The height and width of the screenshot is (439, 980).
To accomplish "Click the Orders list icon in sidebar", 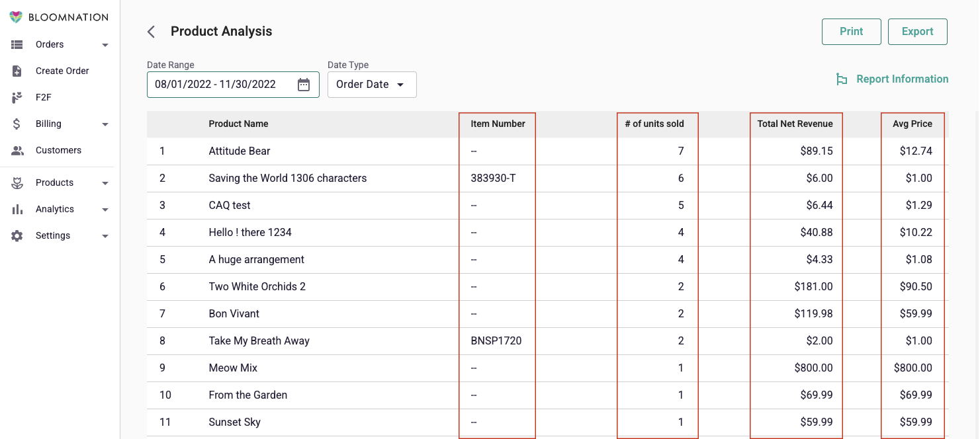I will pyautogui.click(x=17, y=44).
